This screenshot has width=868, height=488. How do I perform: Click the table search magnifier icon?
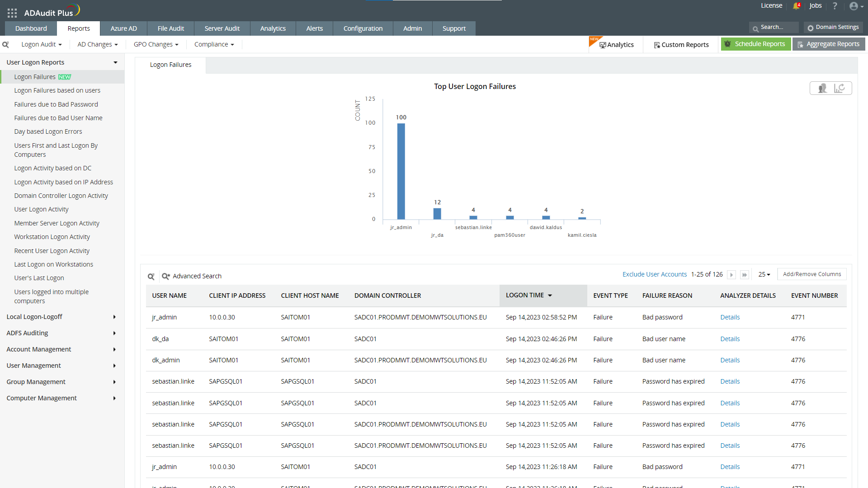coord(151,276)
